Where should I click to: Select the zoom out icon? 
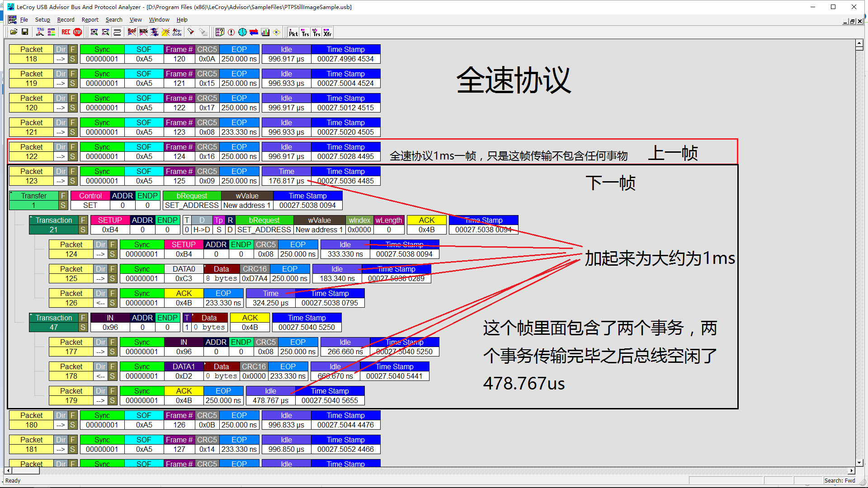pyautogui.click(x=105, y=32)
